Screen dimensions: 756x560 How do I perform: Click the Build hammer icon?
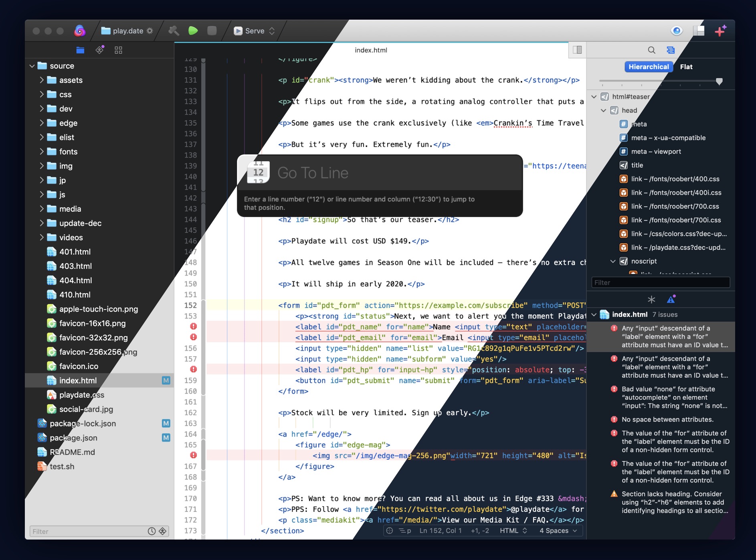coord(174,30)
